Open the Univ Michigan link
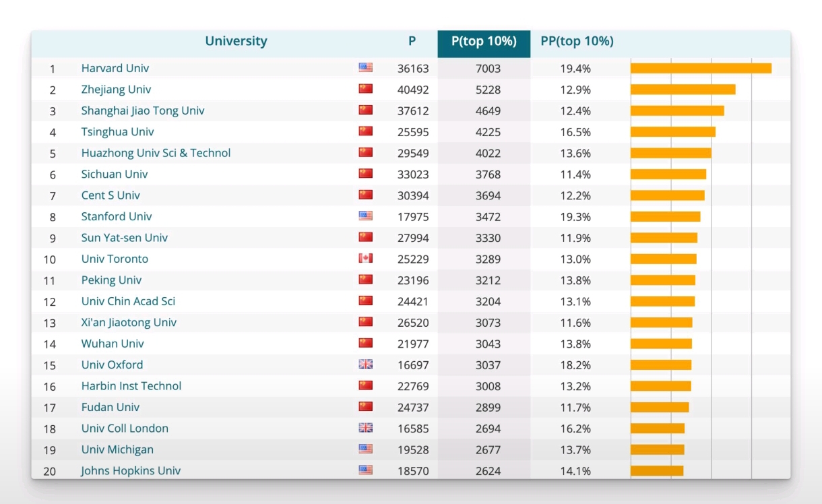822x504 pixels. point(117,449)
